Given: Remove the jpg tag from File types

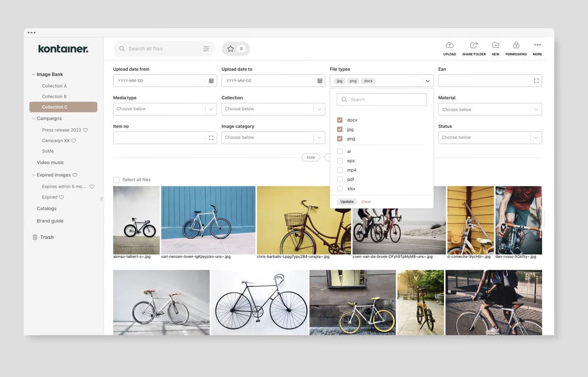Looking at the screenshot, I should point(340,81).
